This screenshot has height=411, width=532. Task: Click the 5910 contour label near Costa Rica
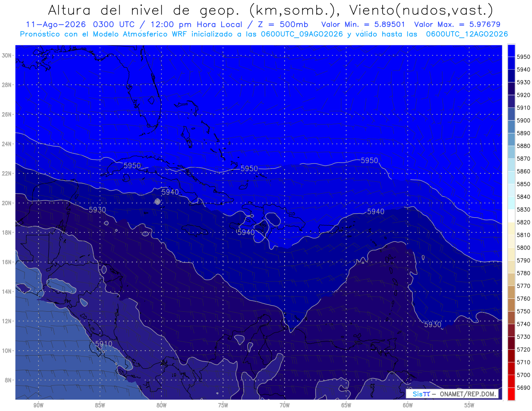104,344
